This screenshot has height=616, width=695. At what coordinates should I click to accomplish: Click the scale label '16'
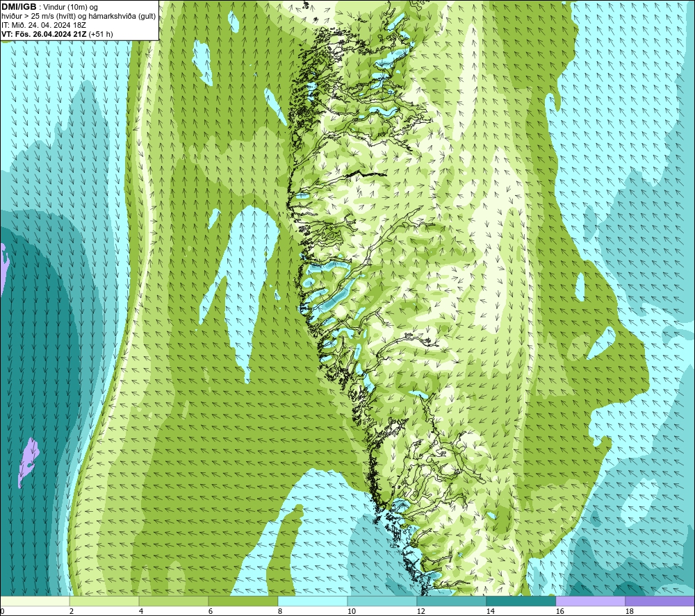[x=559, y=612]
